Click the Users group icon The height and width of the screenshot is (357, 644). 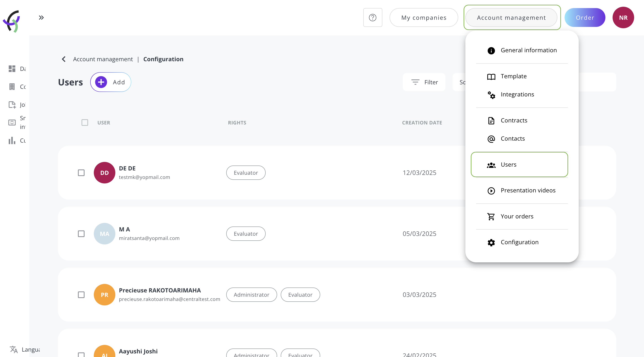[491, 165]
